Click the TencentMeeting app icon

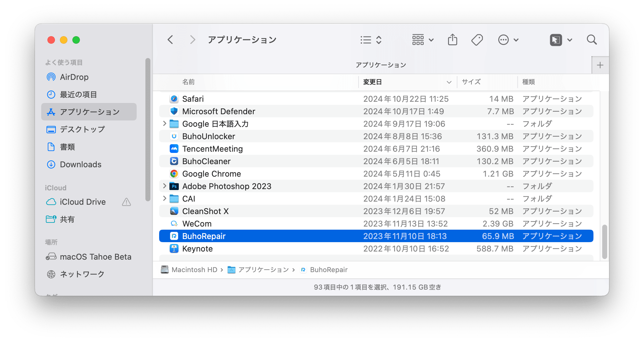click(x=174, y=149)
